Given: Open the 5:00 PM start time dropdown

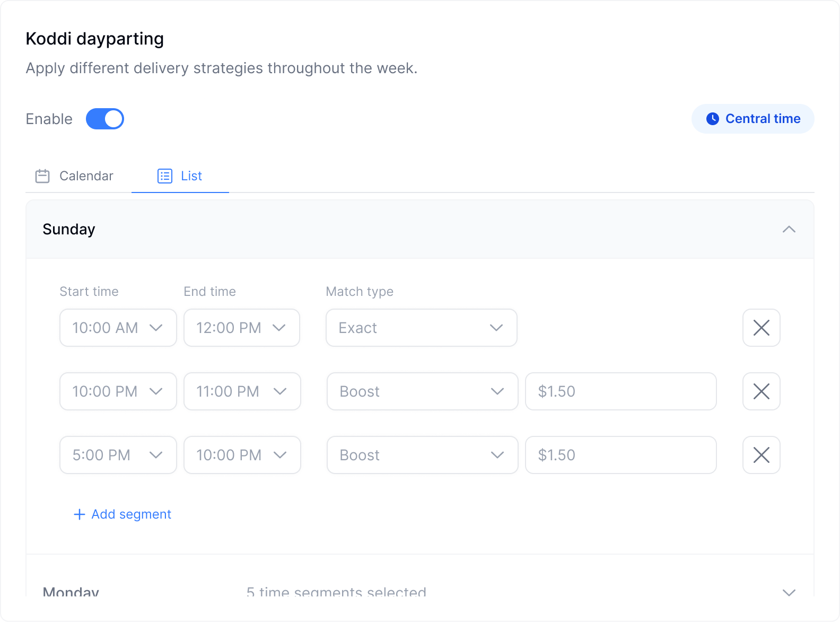Looking at the screenshot, I should (x=118, y=455).
